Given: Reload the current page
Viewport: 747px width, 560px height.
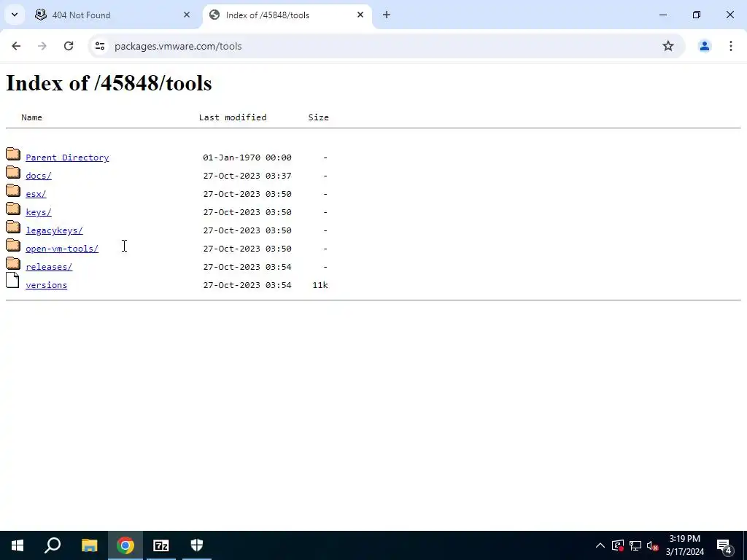Looking at the screenshot, I should coord(69,46).
